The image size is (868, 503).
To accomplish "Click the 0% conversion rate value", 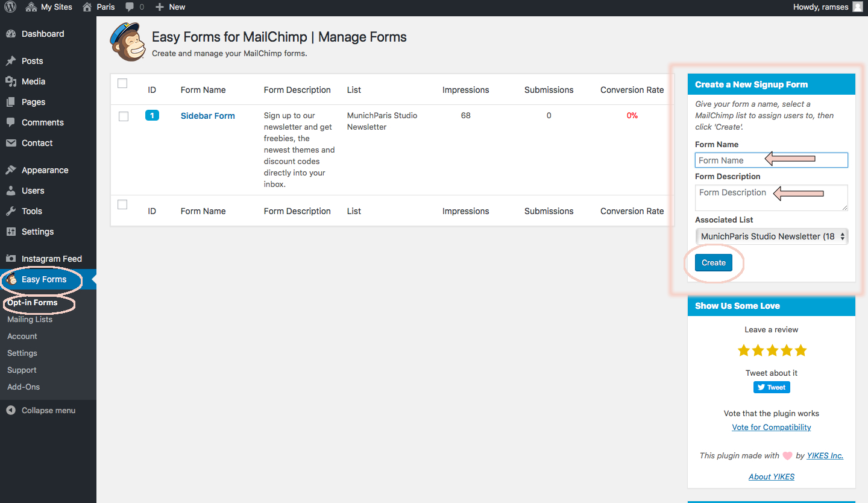I will 632,115.
